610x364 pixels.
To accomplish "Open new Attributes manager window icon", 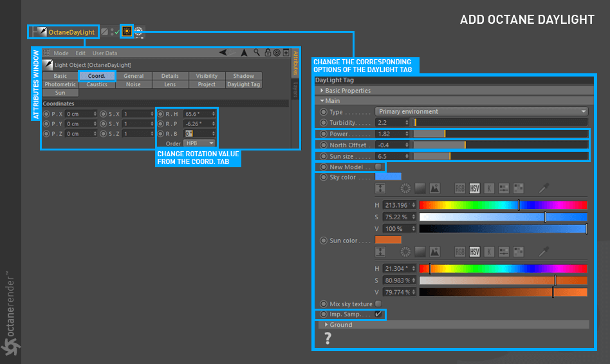I will [x=286, y=53].
